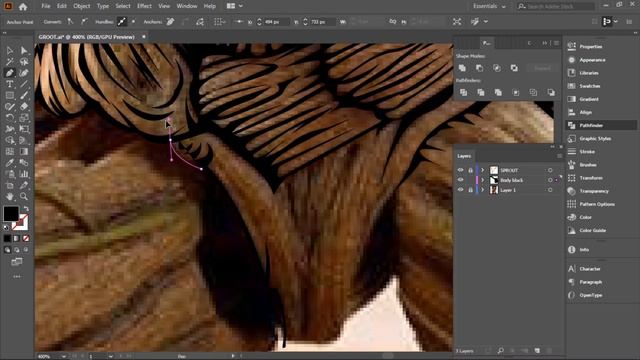Select the Blend tool
The image size is (640, 360).
point(24,163)
